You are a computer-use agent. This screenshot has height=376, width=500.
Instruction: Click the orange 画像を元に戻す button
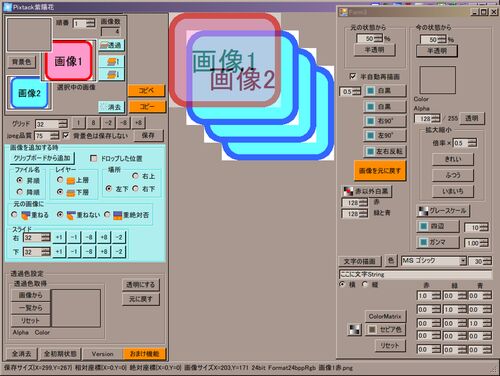point(380,171)
